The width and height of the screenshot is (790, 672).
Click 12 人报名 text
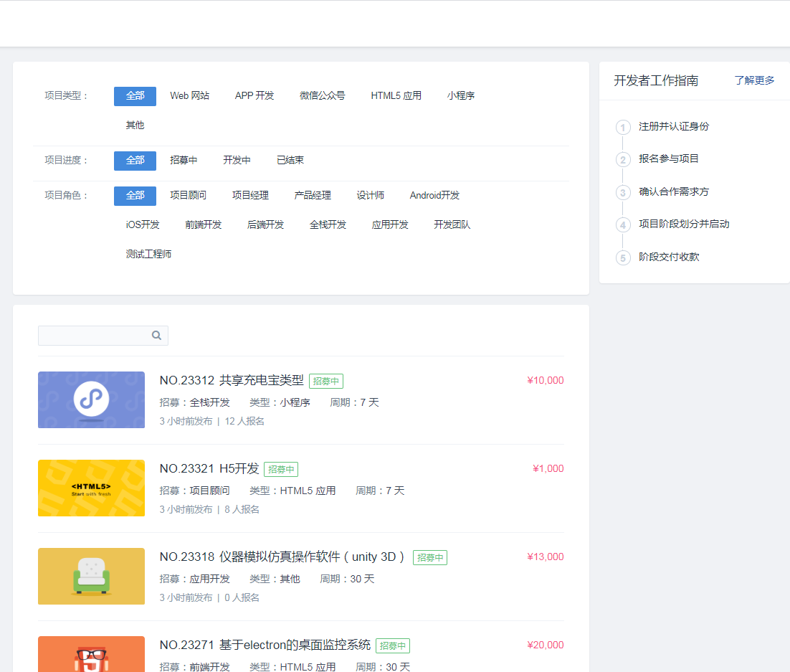click(244, 422)
